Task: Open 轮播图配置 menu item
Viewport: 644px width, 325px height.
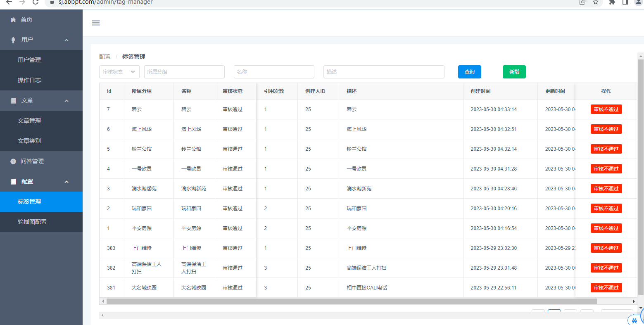Action: coord(41,222)
